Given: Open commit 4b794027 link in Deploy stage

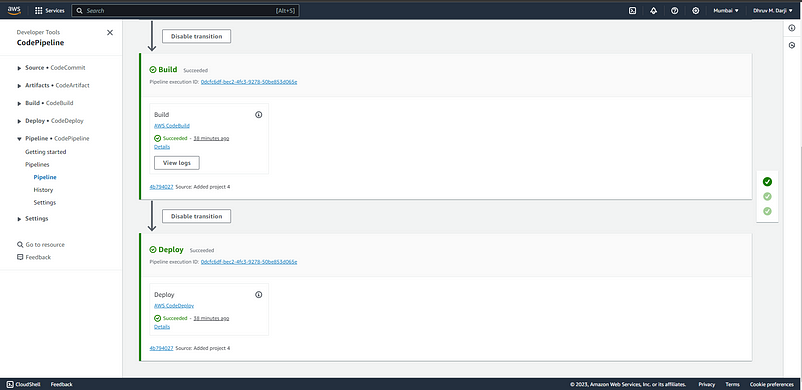Looking at the screenshot, I should [161, 348].
